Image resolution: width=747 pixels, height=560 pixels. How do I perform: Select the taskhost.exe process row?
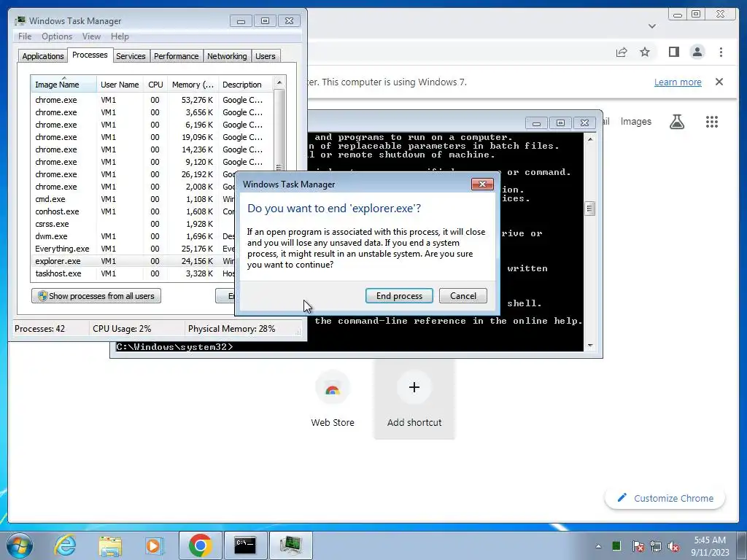[x=133, y=273]
